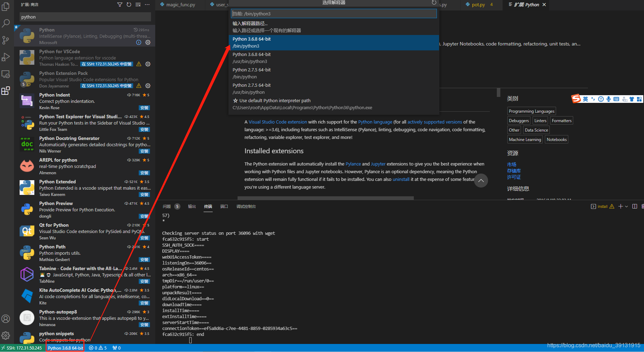This screenshot has width=644, height=352.
Task: Click the errors and warnings status indicator
Action: 98,348
